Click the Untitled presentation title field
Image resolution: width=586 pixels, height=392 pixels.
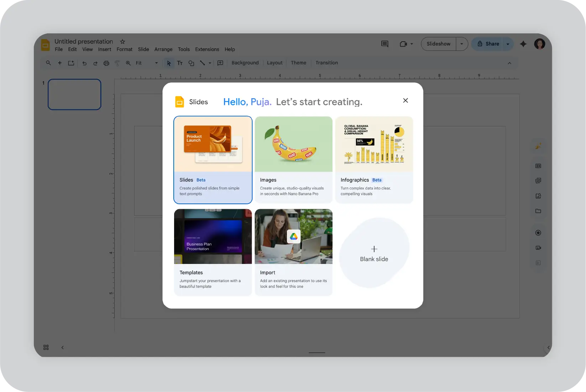(x=84, y=42)
